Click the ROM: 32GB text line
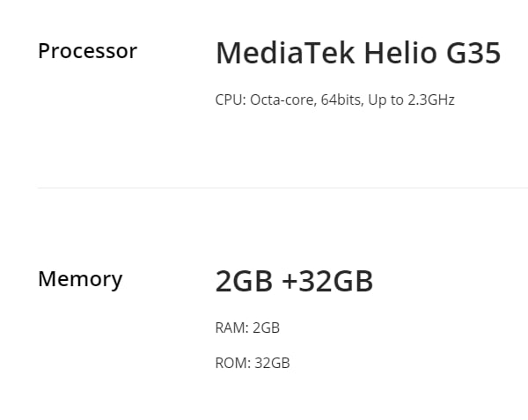528x420 pixels. [253, 363]
